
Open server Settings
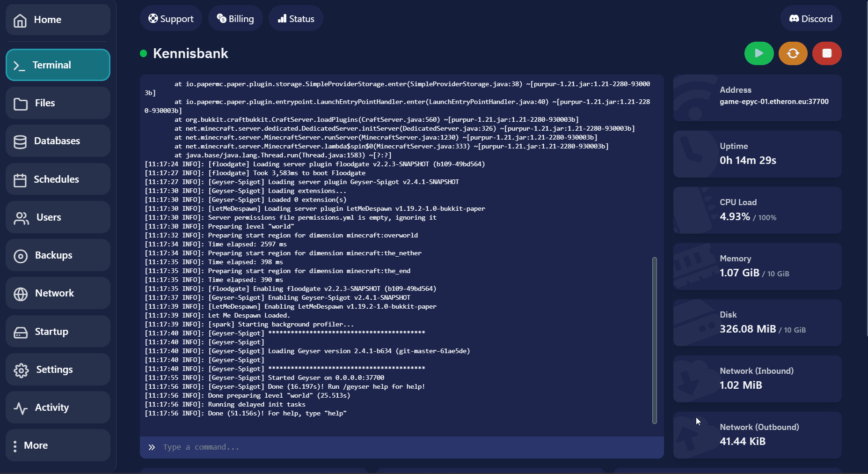click(x=58, y=370)
